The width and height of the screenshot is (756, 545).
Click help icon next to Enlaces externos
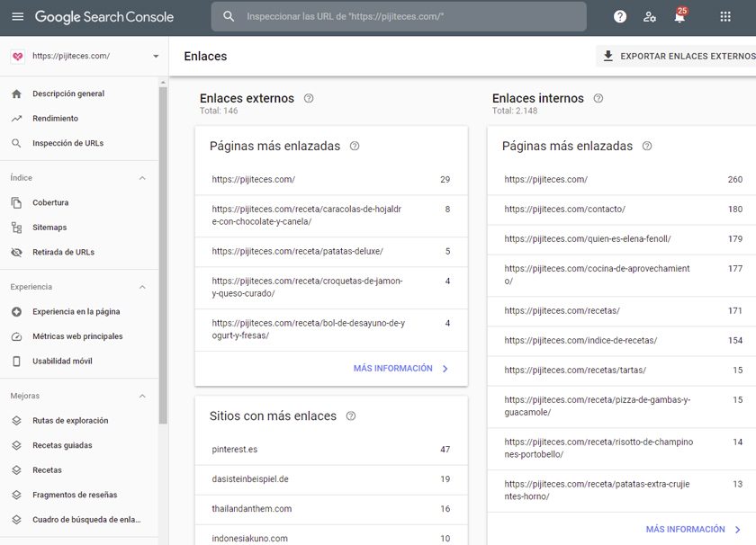click(309, 98)
